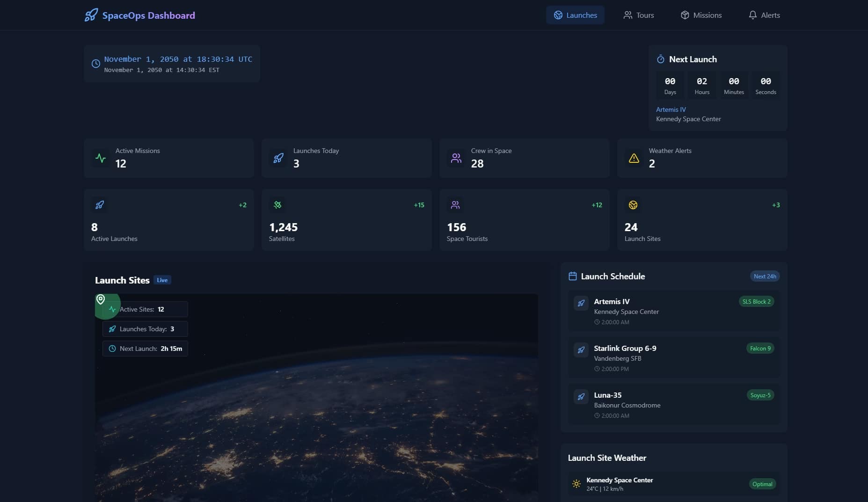Click the Crew in Space people icon

coord(456,158)
